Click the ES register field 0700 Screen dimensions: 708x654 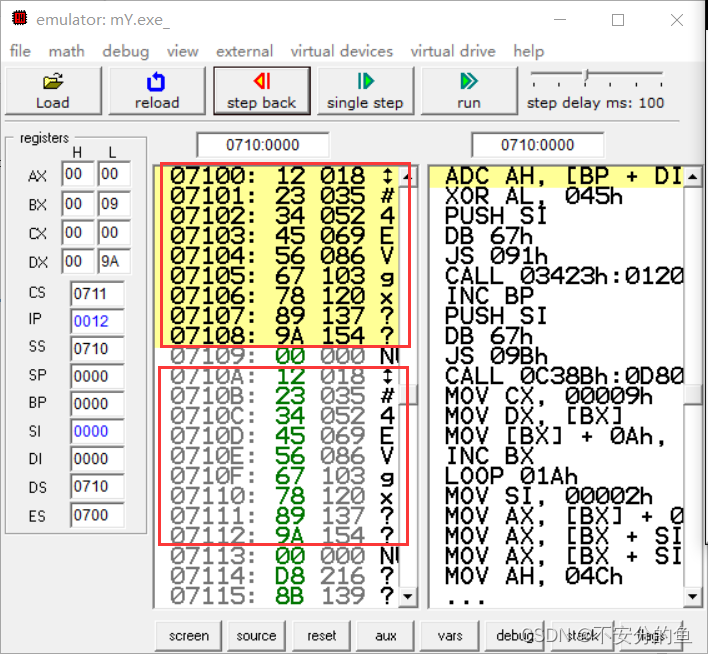(97, 515)
